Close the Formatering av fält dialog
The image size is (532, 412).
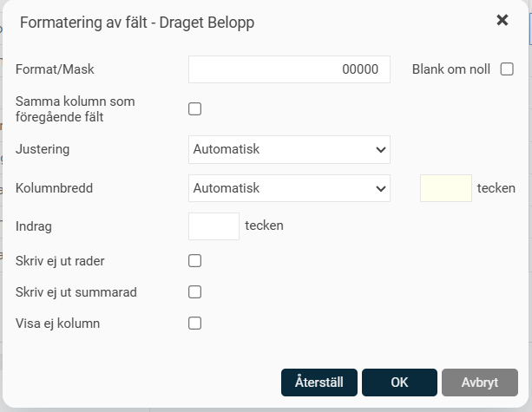pos(502,20)
